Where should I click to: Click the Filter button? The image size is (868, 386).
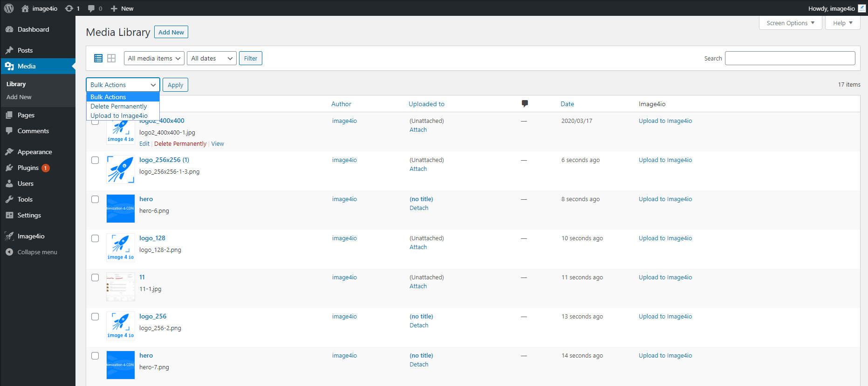click(251, 58)
